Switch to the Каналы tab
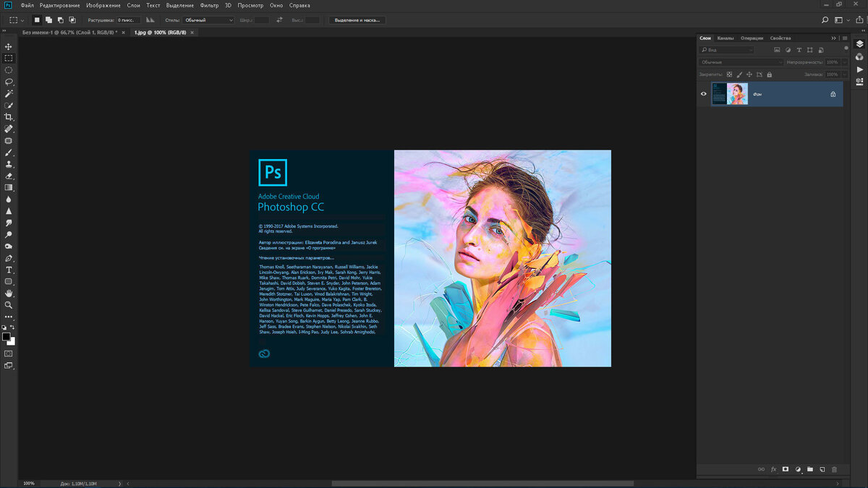 point(726,38)
